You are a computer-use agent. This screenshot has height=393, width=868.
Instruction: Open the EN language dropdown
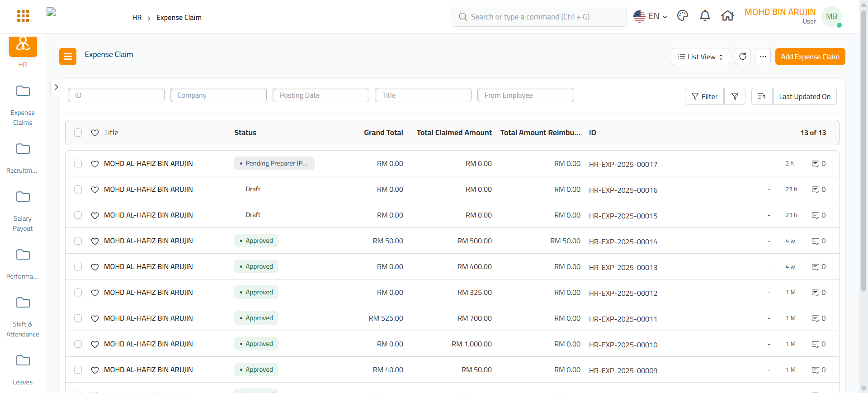coord(650,16)
